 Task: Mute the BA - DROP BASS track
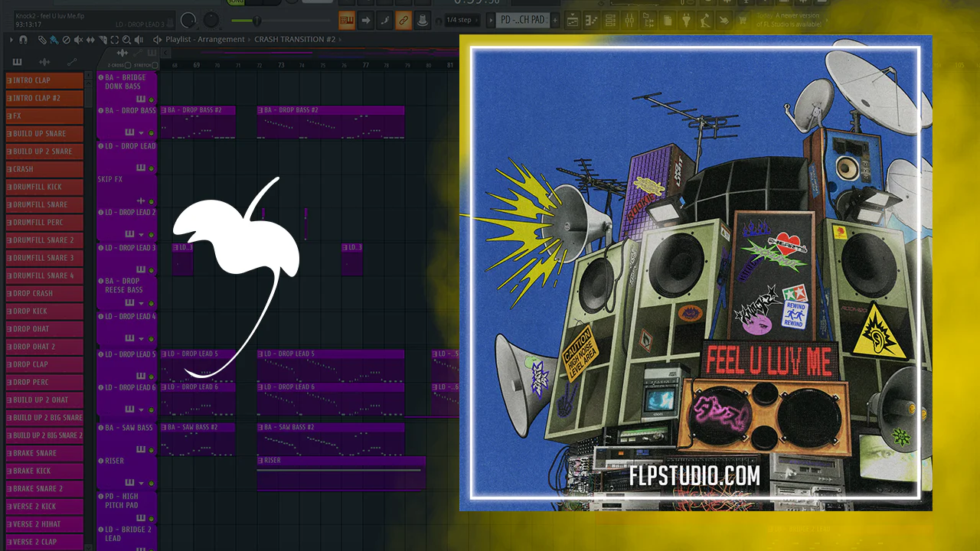click(151, 133)
